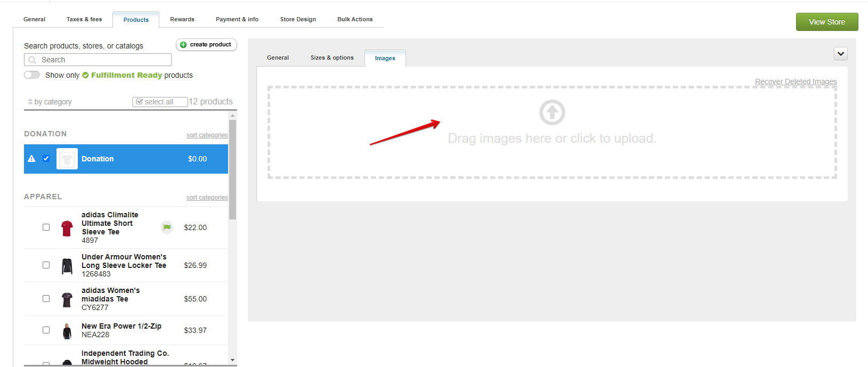Select the Donation product name
This screenshot has height=367, width=868.
(98, 159)
